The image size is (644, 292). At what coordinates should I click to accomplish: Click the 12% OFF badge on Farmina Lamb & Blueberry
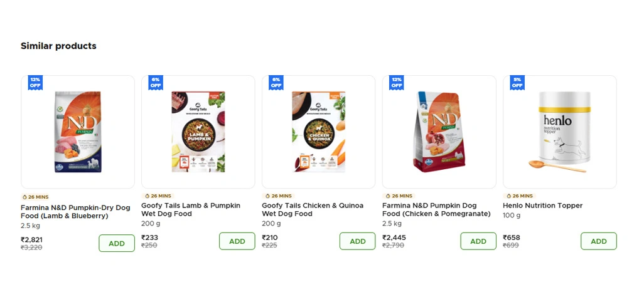coord(35,83)
